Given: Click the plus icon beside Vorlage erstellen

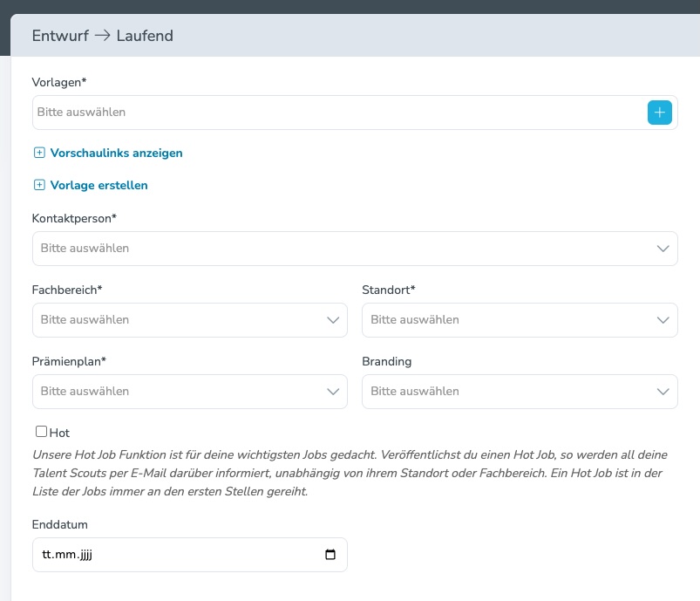Looking at the screenshot, I should coord(38,185).
